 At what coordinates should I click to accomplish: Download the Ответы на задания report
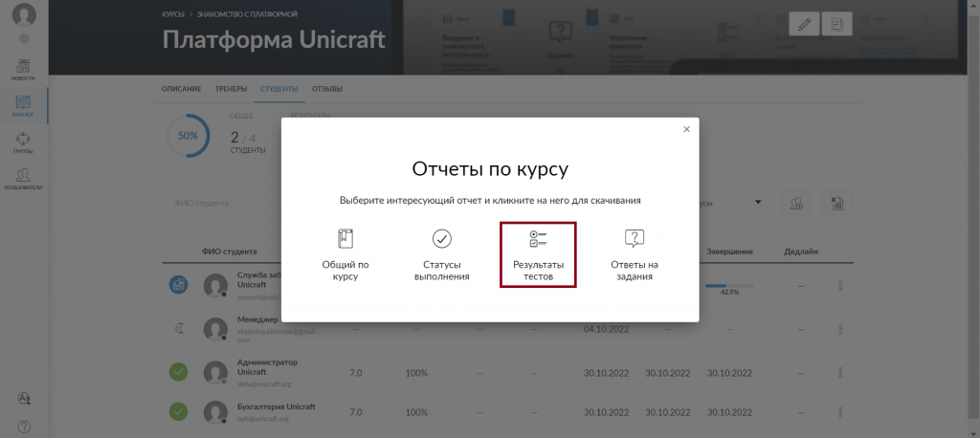click(x=634, y=255)
